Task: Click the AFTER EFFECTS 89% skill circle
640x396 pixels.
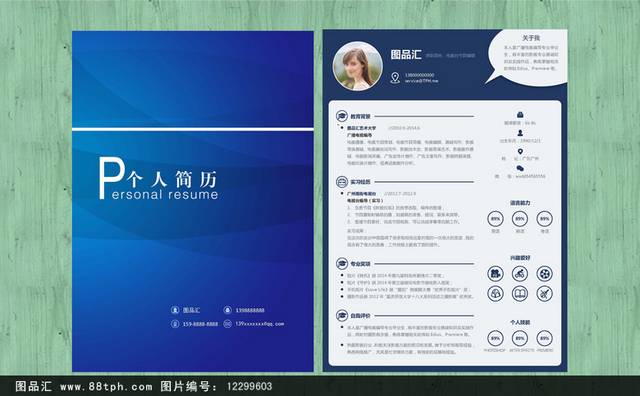Action: (x=520, y=338)
